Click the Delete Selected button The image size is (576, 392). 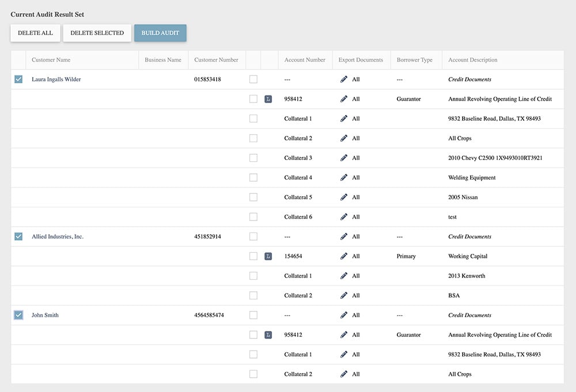point(97,33)
